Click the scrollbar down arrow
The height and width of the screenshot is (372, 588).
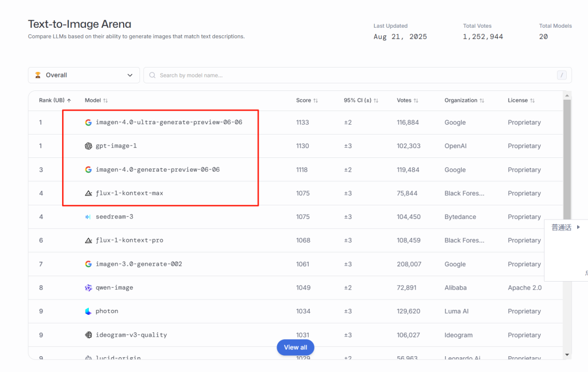point(567,355)
